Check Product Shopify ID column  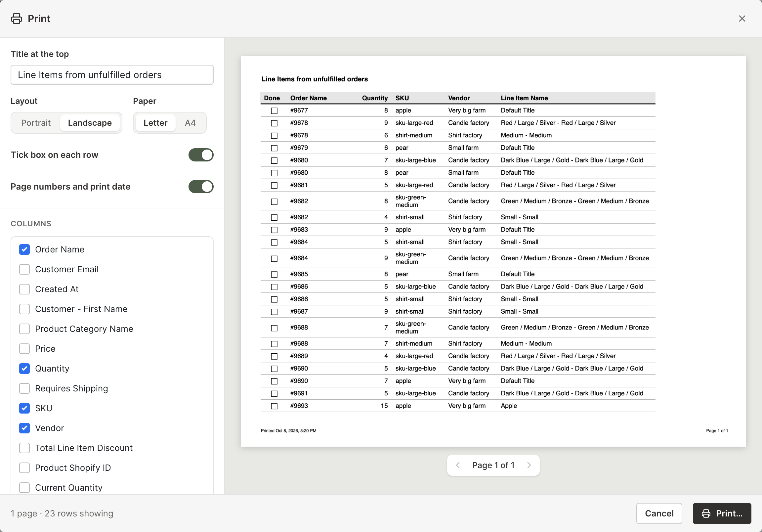(24, 467)
